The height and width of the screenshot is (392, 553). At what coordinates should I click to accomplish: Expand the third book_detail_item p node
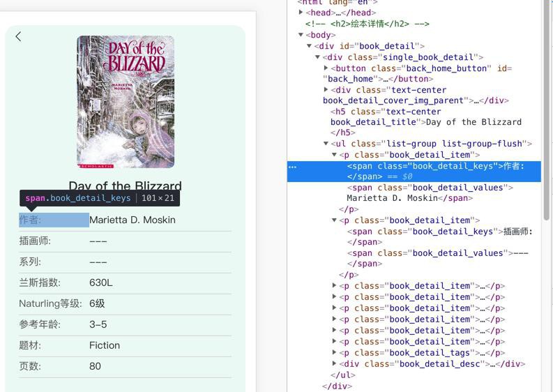(334, 285)
